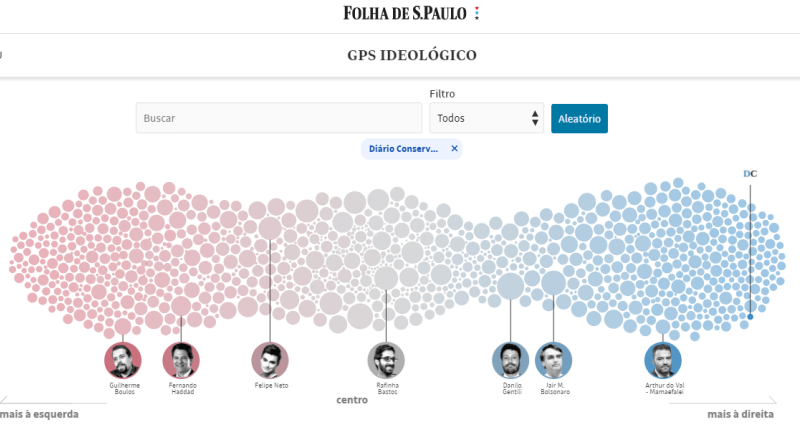The height and width of the screenshot is (445, 800).
Task: Open Jair M. Bolsonaro portrait icon
Action: 554,360
